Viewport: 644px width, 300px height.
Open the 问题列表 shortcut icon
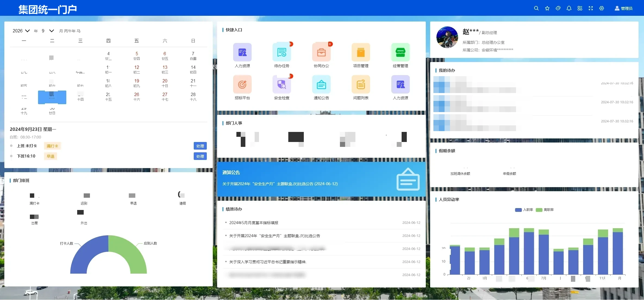pos(361,84)
